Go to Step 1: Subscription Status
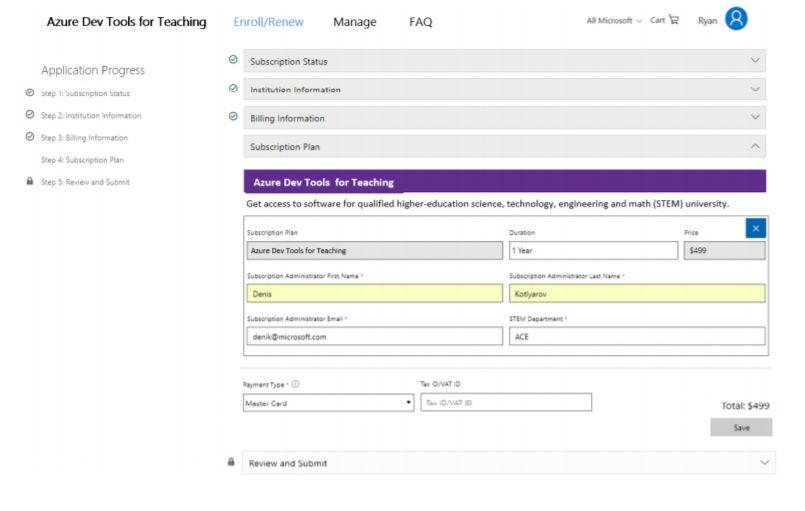The image size is (805, 511). 85,93
